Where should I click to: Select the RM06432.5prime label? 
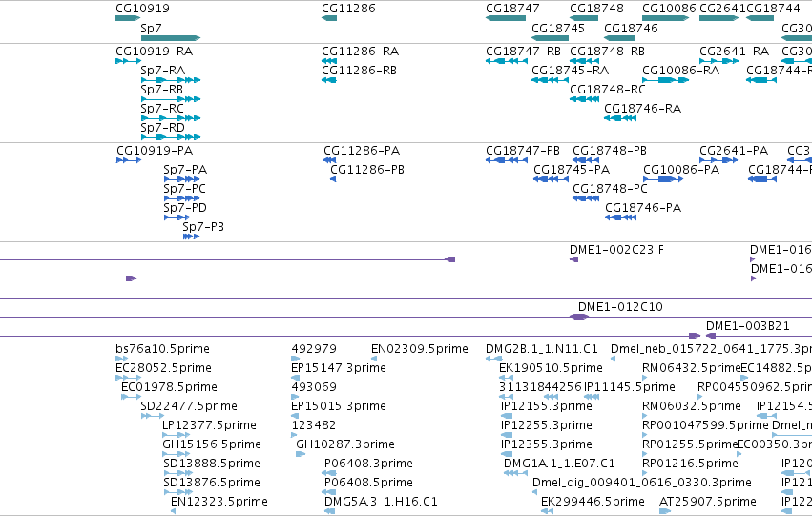tap(692, 368)
